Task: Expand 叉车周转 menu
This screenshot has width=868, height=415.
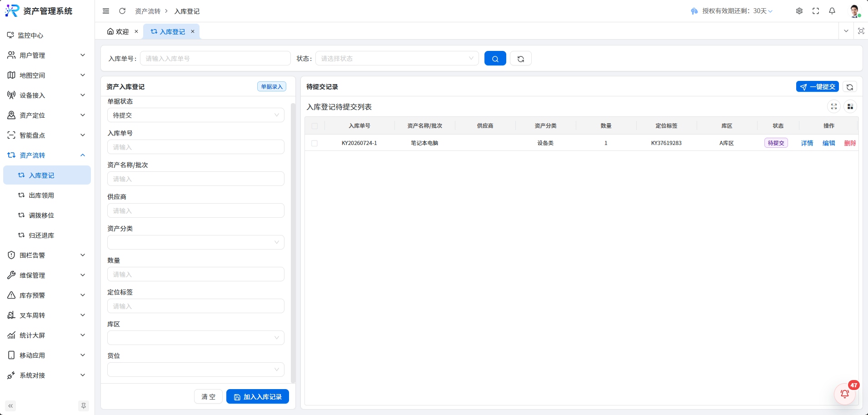Action: point(47,315)
